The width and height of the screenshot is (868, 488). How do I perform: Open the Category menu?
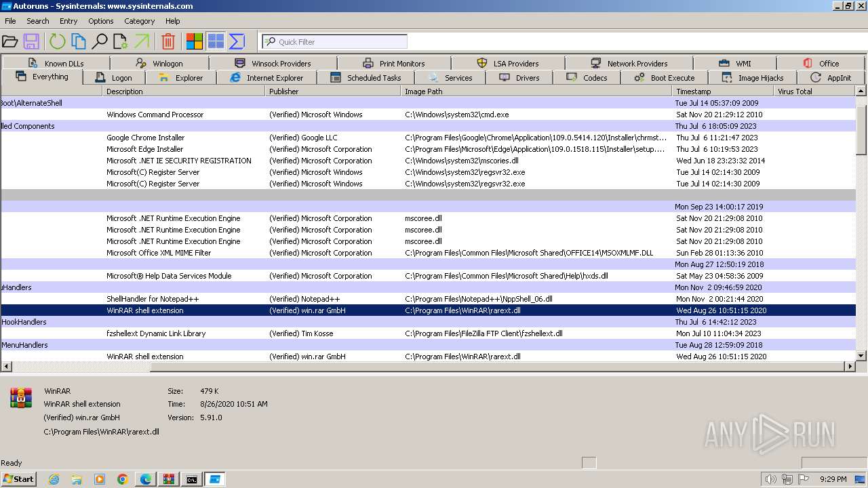140,21
